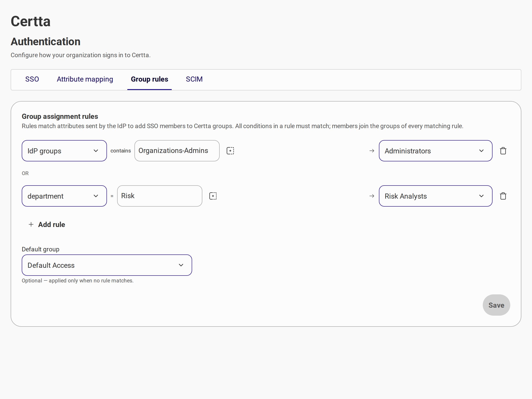532x399 pixels.
Task: Edit the Organizations-Admins value field
Action: [x=177, y=151]
